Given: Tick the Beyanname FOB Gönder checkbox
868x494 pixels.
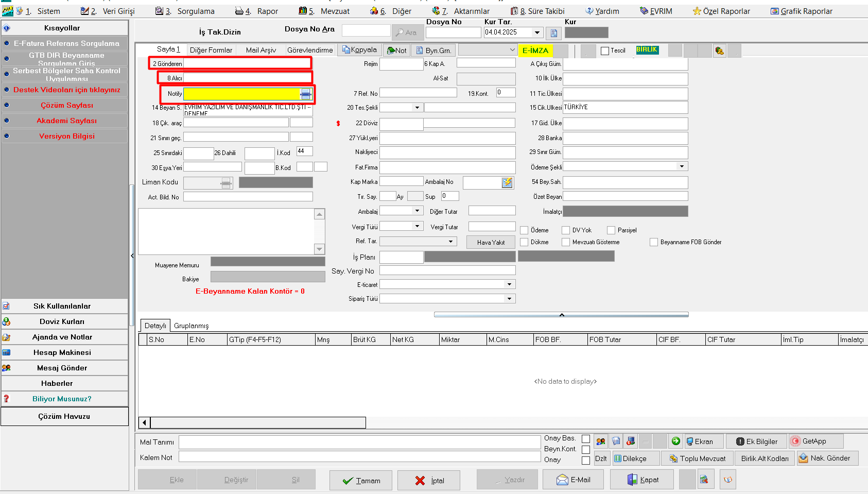Looking at the screenshot, I should coord(654,242).
